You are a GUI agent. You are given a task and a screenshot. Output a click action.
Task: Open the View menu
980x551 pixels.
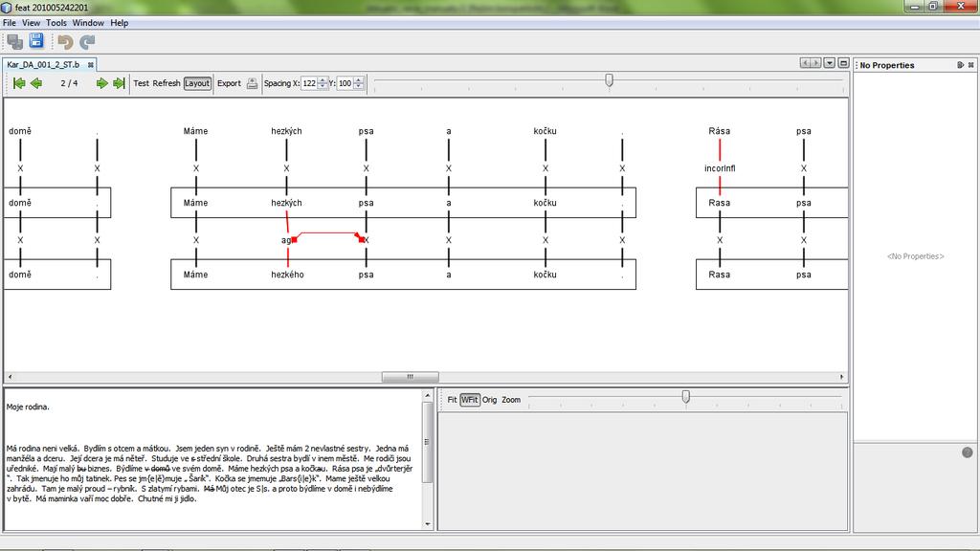pos(31,23)
